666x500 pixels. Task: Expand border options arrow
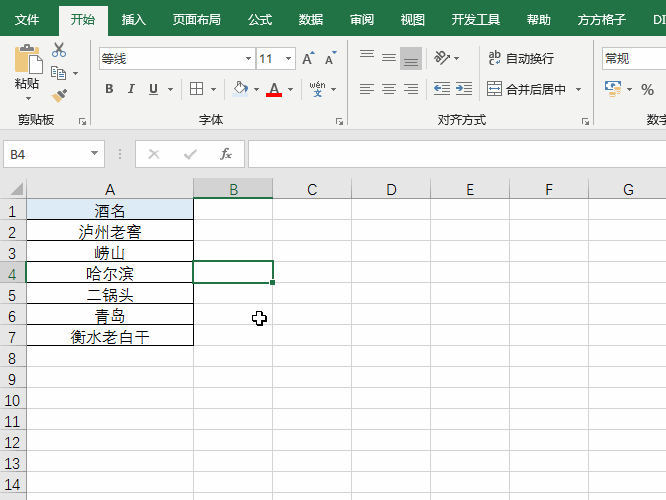[213, 89]
